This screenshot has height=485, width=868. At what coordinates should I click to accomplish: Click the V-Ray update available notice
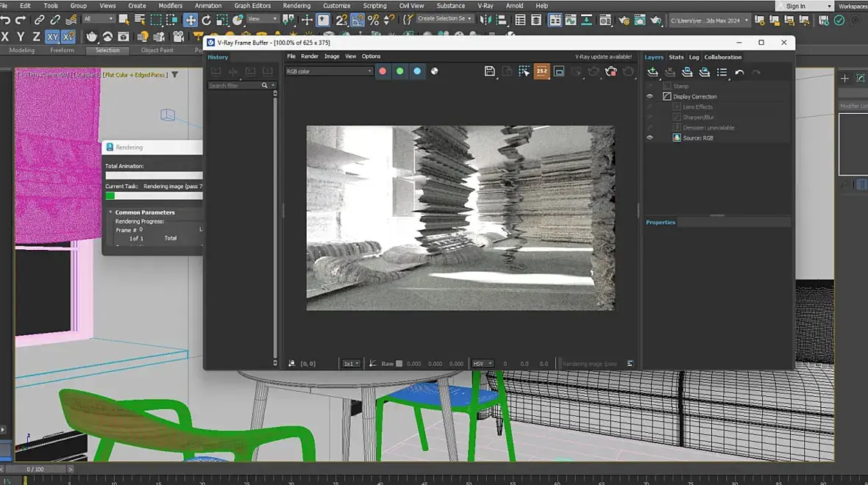pyautogui.click(x=602, y=57)
